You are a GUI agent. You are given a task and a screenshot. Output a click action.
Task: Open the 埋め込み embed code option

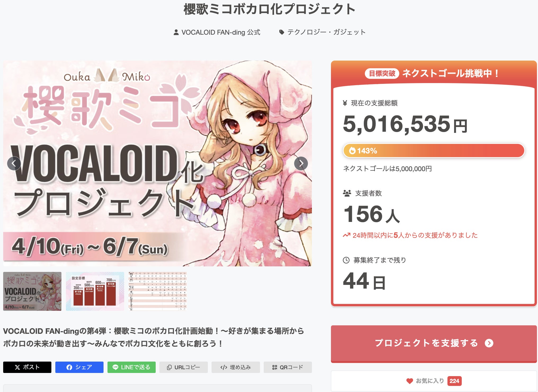coord(236,367)
